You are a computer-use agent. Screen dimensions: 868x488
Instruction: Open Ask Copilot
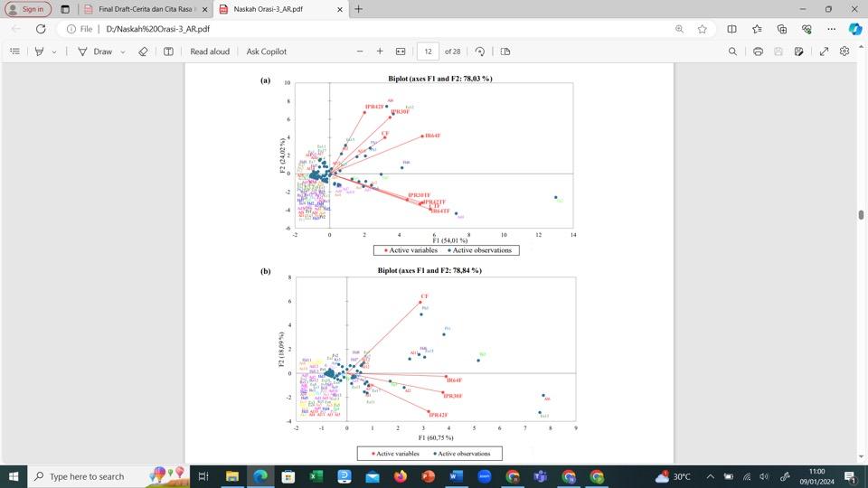point(266,52)
